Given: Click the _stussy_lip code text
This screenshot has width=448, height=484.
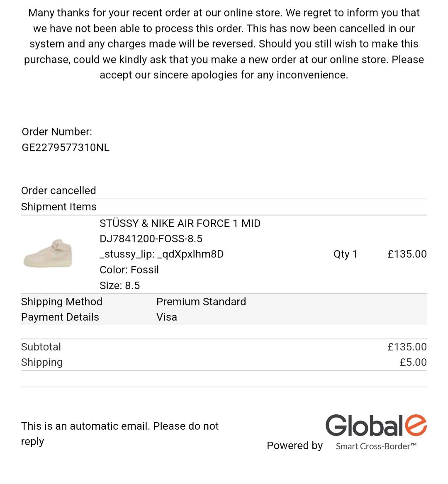Looking at the screenshot, I should click(x=161, y=254).
